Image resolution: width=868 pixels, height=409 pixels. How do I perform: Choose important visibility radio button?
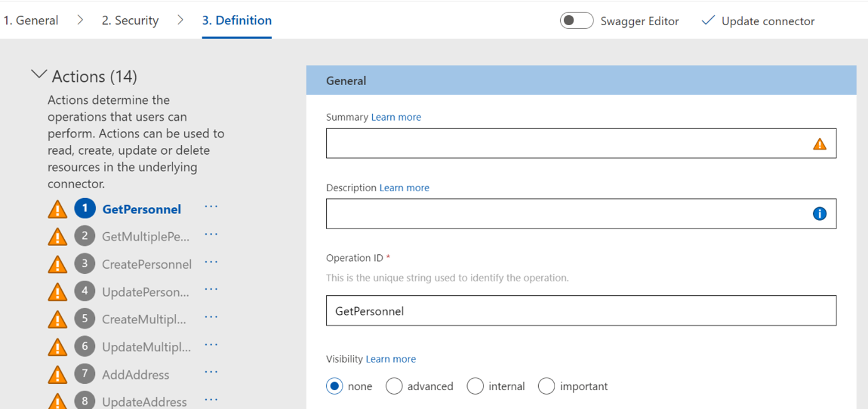tap(546, 386)
